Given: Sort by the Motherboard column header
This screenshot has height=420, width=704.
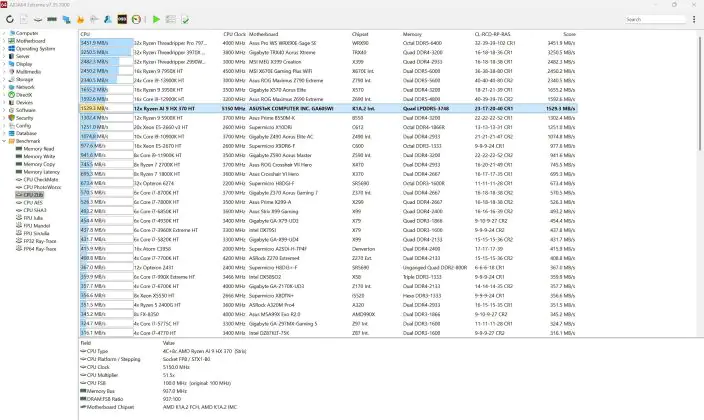Looking at the screenshot, I should 264,34.
